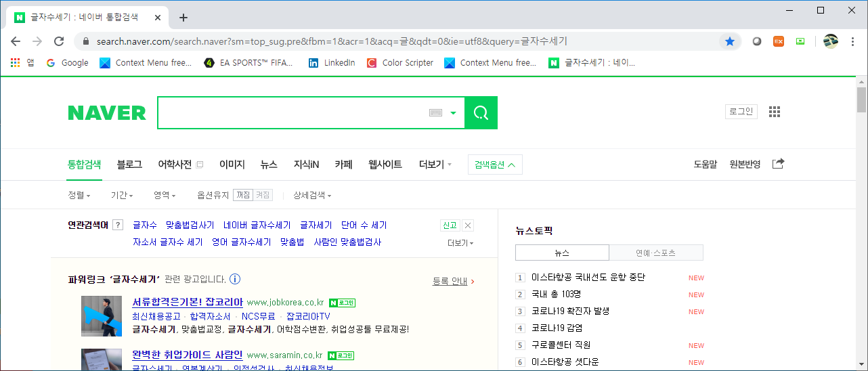Open the 도움말 help link

coord(706,165)
